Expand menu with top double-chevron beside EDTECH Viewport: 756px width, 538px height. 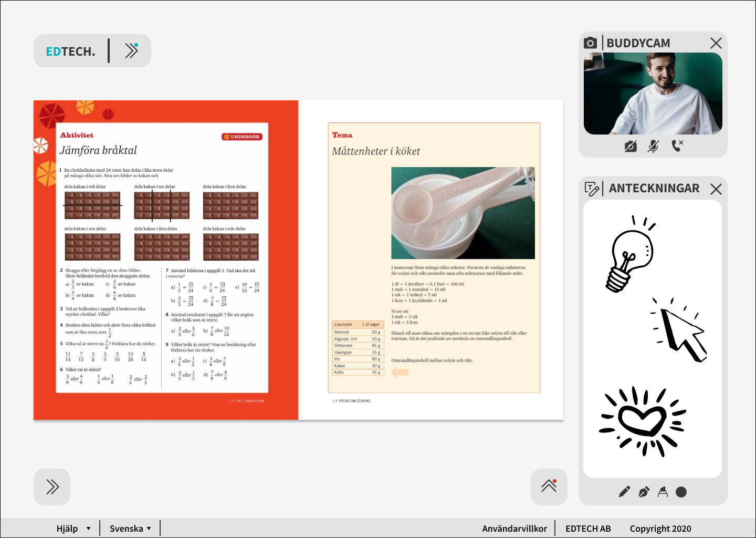132,50
